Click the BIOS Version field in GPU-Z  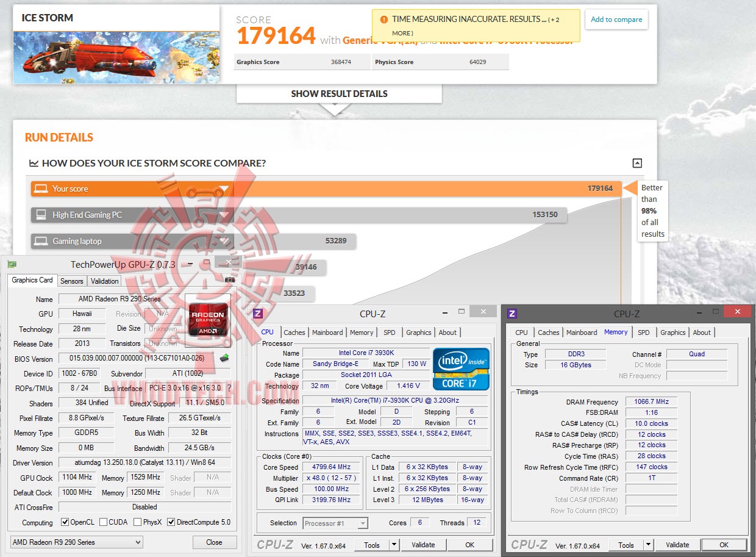(x=138, y=358)
